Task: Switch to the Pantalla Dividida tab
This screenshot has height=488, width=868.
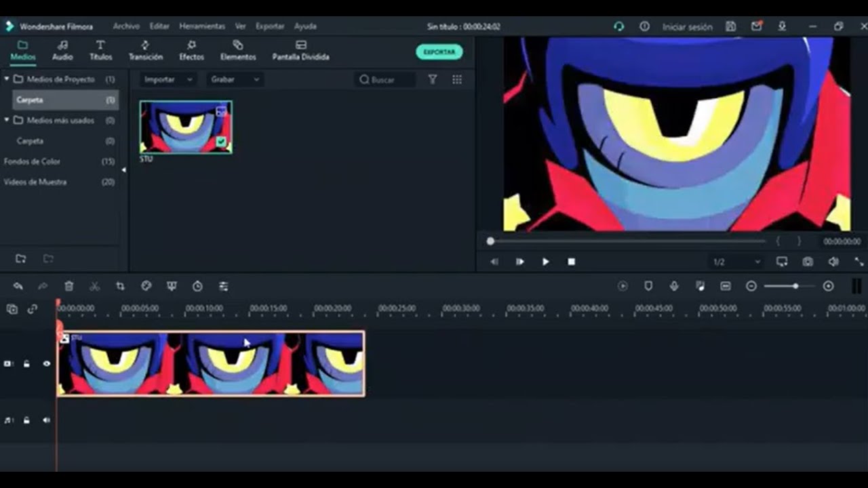Action: (301, 51)
